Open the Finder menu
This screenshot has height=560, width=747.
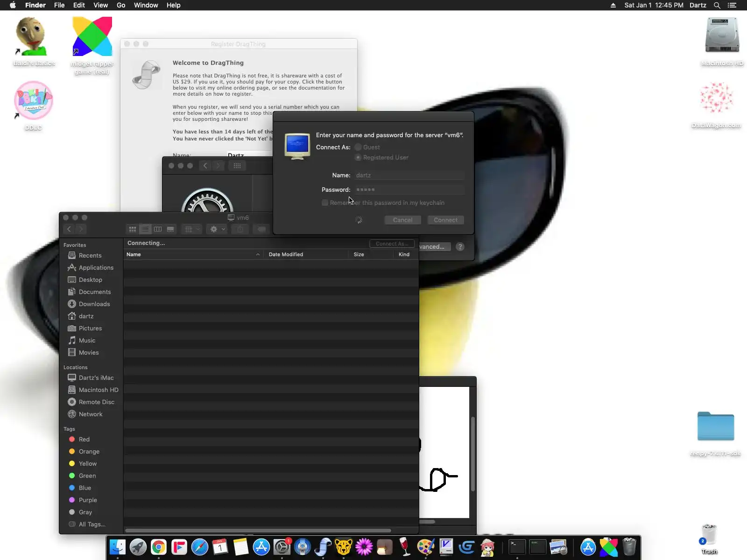[x=35, y=5]
